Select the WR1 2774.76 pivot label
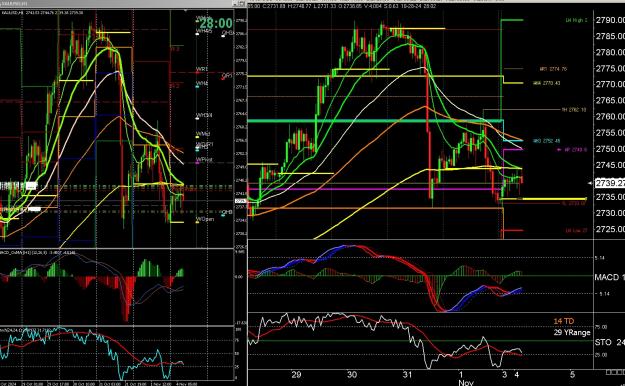Screen dimensions: 625x386 [553, 69]
